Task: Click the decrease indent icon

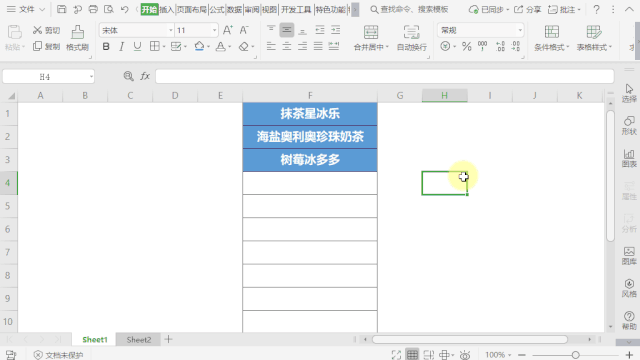Action: 320,30
